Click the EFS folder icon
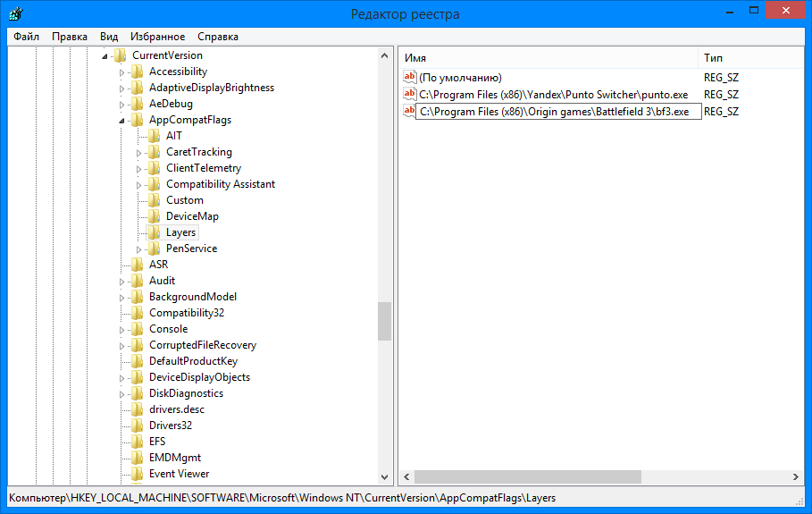This screenshot has height=514, width=812. click(x=138, y=441)
